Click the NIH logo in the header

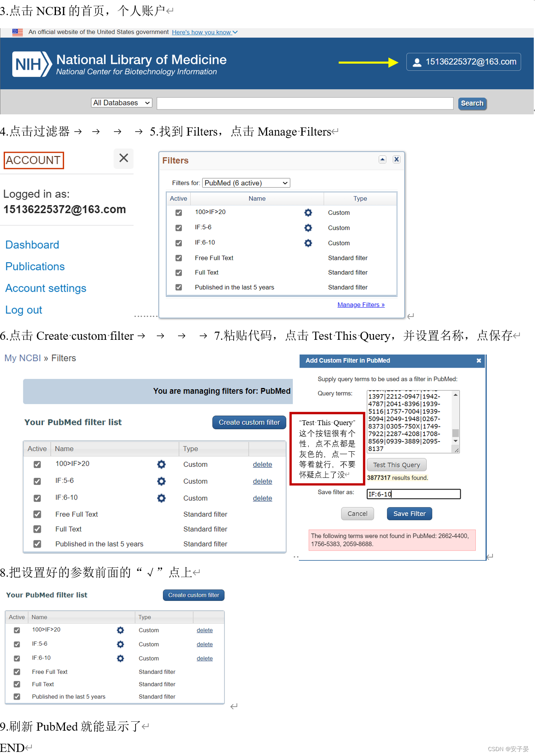(x=32, y=64)
